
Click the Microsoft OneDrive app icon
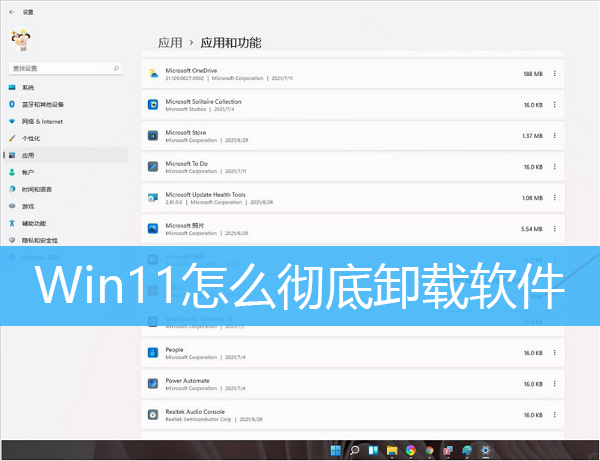pyautogui.click(x=153, y=73)
